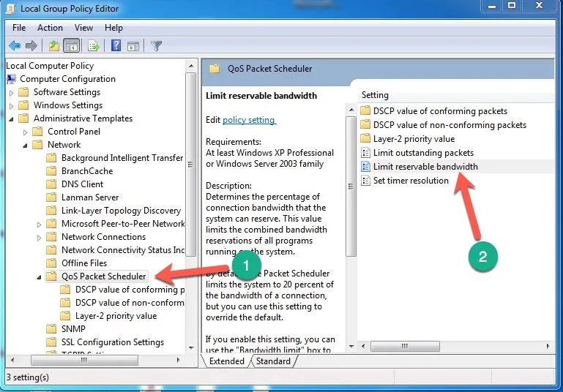Select Limit outstanding packets setting
563x392 pixels.
(423, 153)
